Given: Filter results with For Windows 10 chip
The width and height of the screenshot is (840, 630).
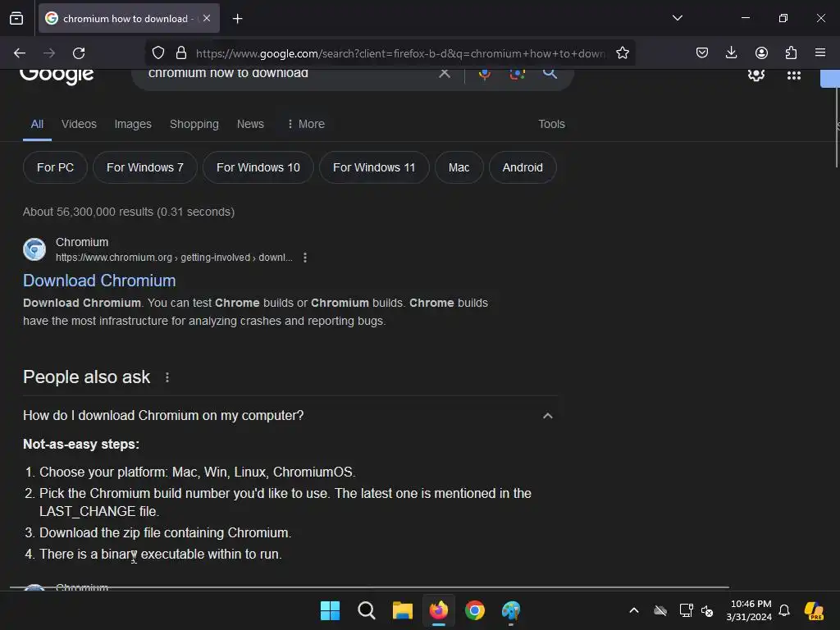Looking at the screenshot, I should click(258, 167).
